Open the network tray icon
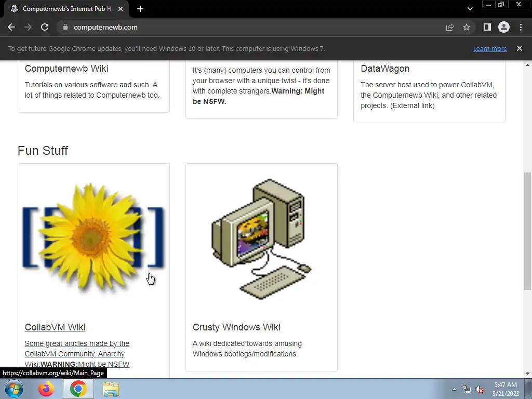 pyautogui.click(x=467, y=389)
